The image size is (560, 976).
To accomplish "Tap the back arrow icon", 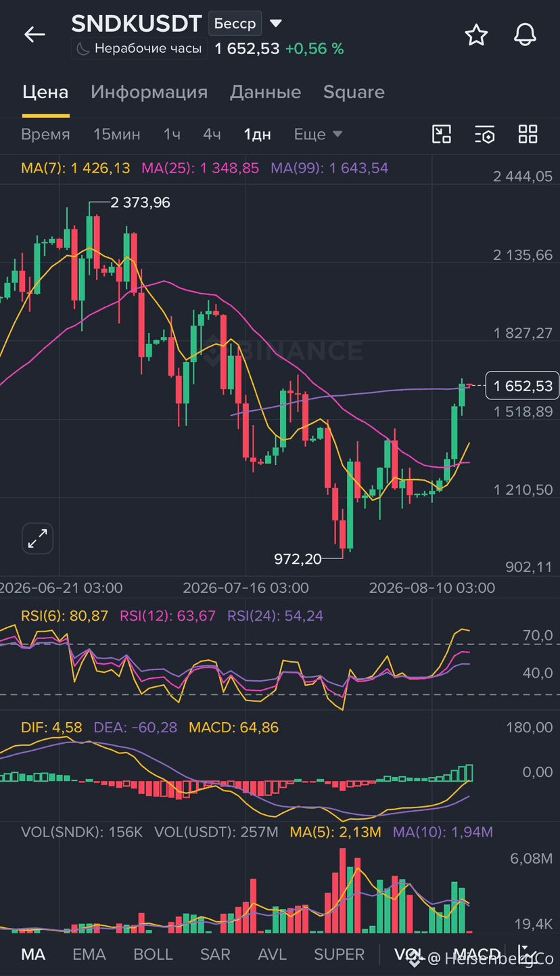I will coord(34,35).
